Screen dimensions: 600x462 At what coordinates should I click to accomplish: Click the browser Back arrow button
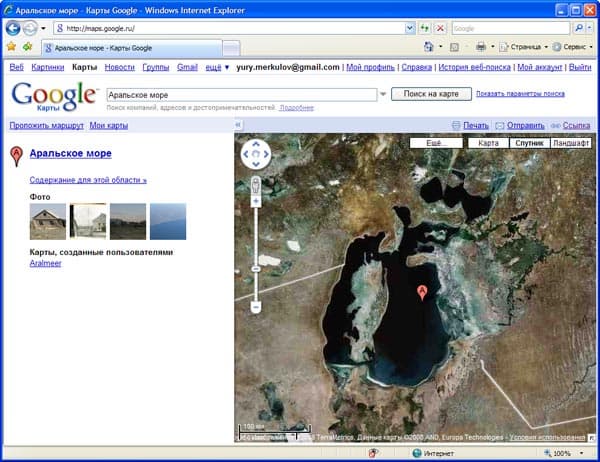click(x=13, y=28)
